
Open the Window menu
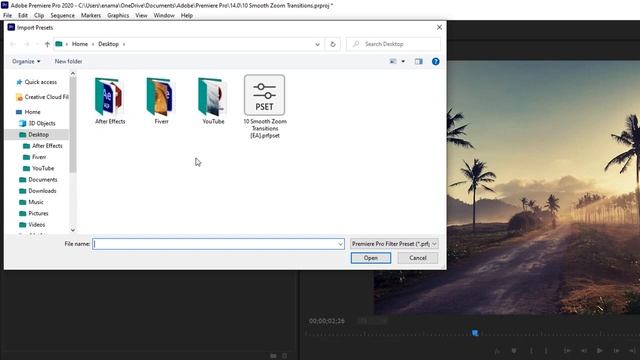[164, 16]
